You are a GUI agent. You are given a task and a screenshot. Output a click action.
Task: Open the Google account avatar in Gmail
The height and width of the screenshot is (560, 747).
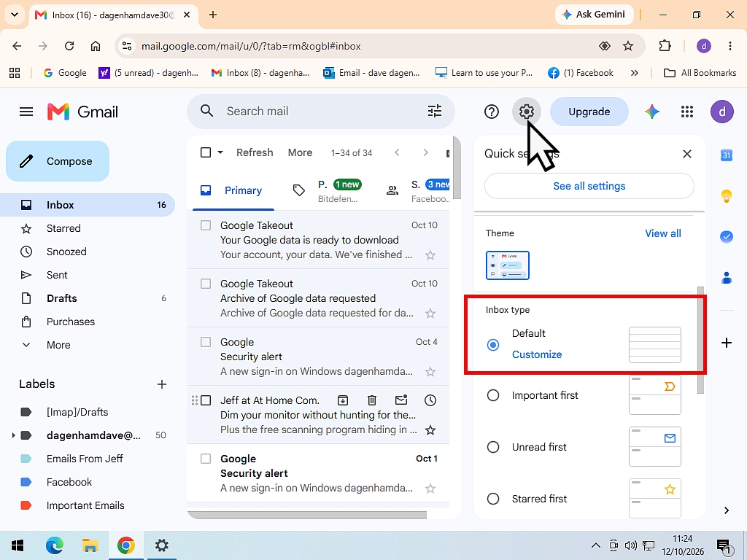(721, 112)
